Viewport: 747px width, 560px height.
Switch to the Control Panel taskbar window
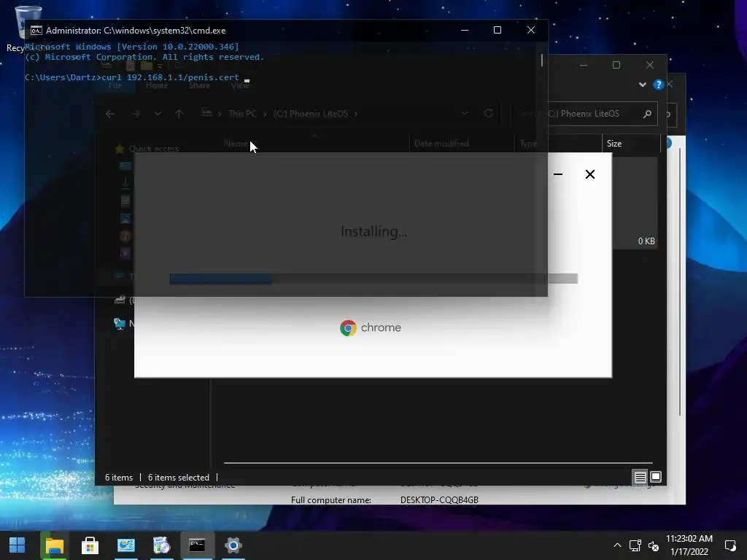pos(125,545)
